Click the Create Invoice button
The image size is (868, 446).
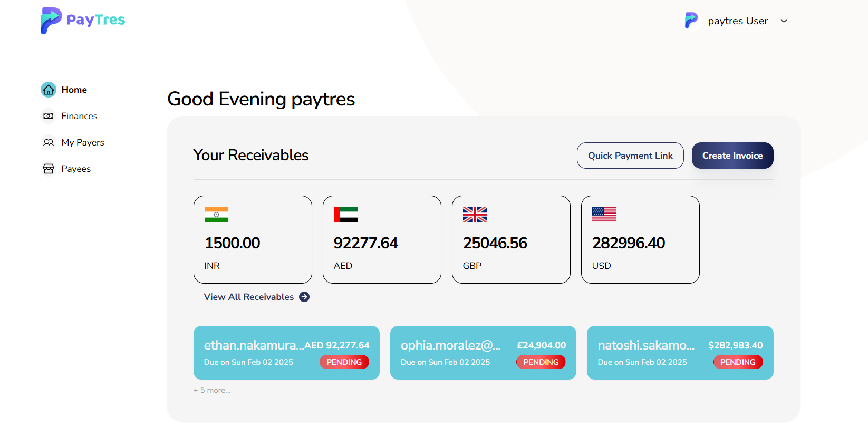(x=732, y=156)
